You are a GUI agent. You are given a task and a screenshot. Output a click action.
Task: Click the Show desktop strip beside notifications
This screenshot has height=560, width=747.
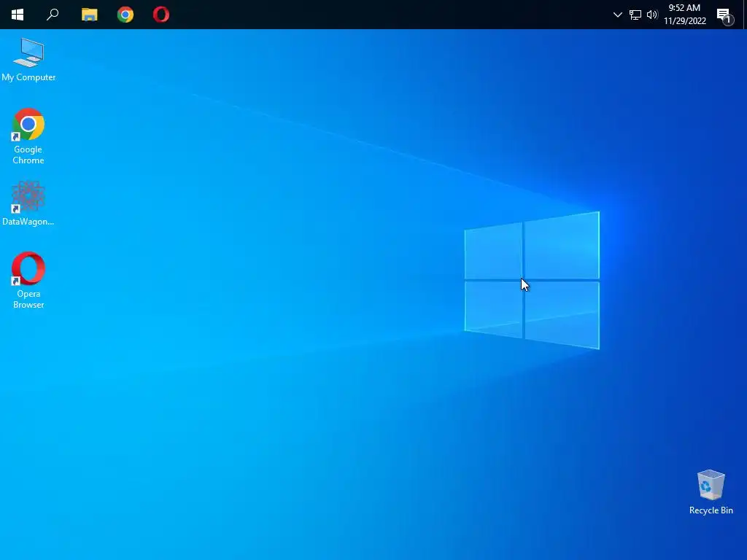click(745, 15)
